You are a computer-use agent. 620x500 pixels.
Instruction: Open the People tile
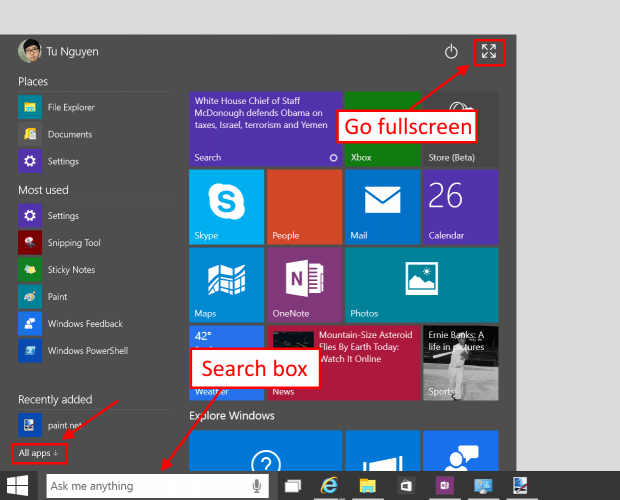(304, 207)
